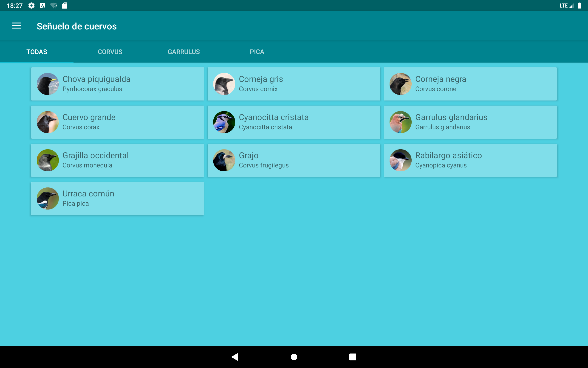588x368 pixels.
Task: Click the Corvus corone subtitle
Action: (436, 89)
